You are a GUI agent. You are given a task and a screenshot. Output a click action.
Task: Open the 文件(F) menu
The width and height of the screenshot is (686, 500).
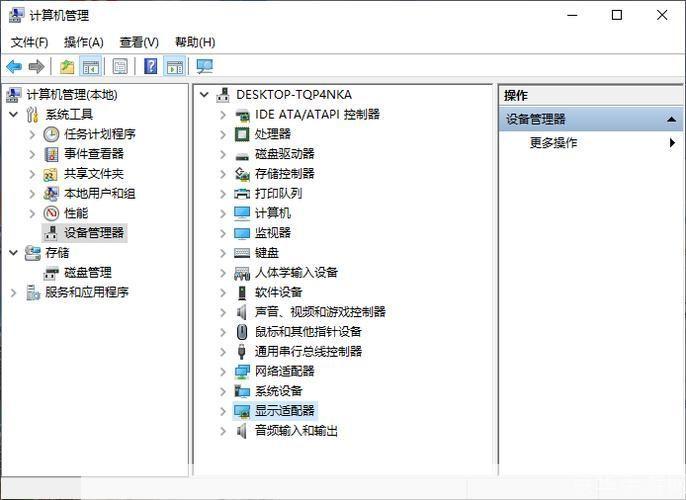click(29, 42)
